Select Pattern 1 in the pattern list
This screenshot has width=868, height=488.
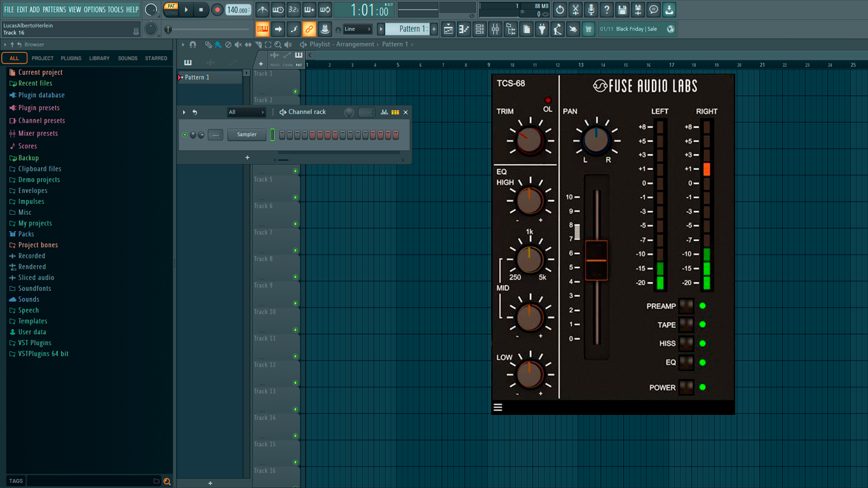pyautogui.click(x=210, y=78)
